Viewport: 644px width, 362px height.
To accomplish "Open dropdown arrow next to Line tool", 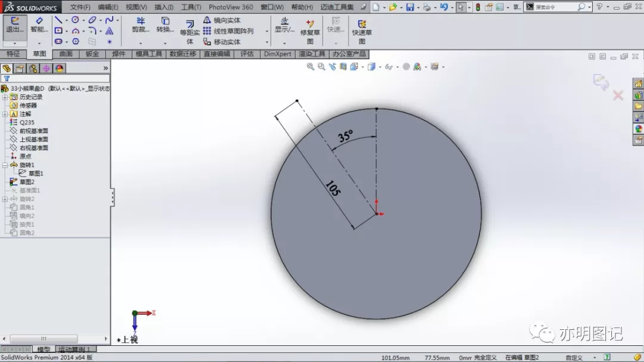I will coord(67,20).
